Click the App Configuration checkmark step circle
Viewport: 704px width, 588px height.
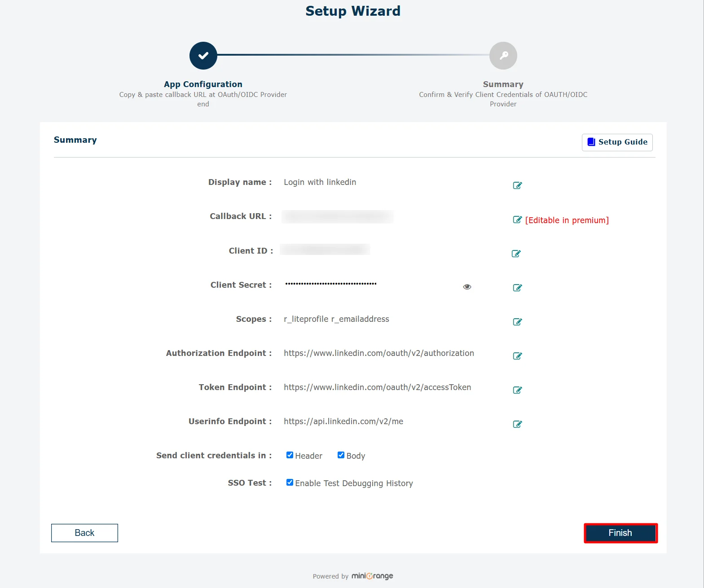pyautogui.click(x=203, y=56)
